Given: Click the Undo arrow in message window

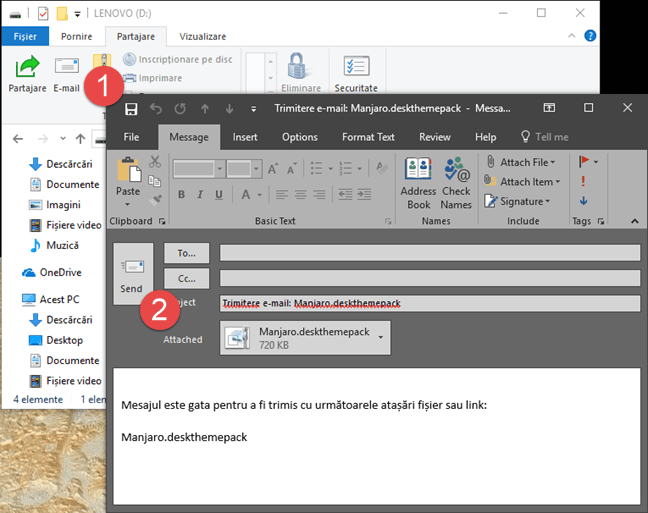Looking at the screenshot, I should (156, 109).
